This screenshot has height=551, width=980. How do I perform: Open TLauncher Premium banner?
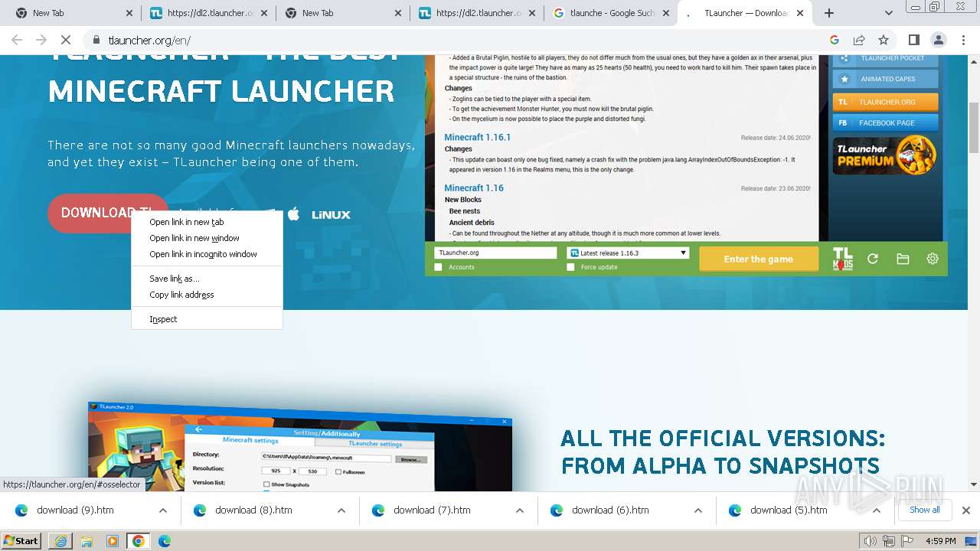click(x=885, y=155)
